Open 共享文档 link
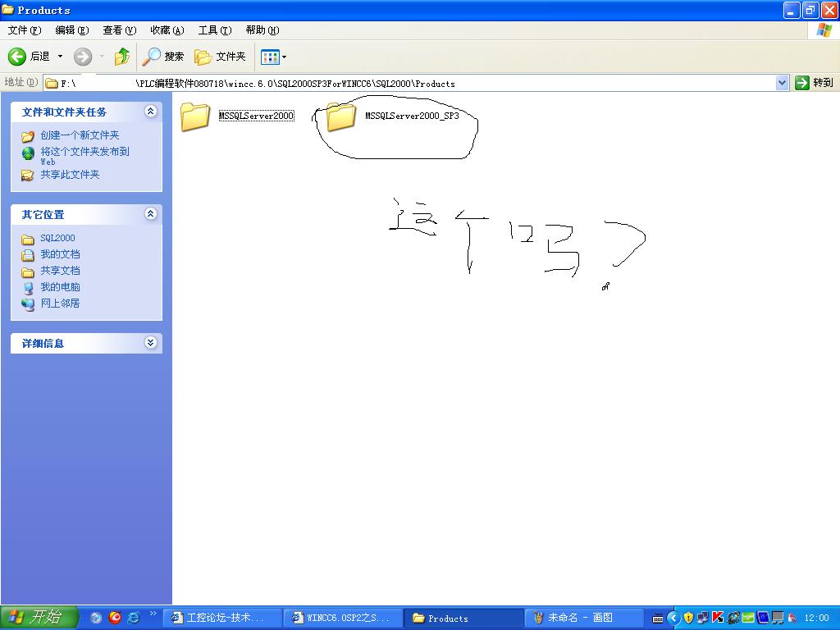This screenshot has width=840, height=630. (x=60, y=271)
